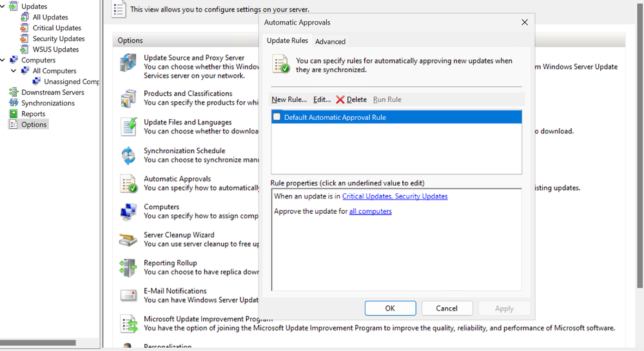Click the Microsoft Update Improvement Program icon
This screenshot has height=351, width=644.
(x=129, y=323)
